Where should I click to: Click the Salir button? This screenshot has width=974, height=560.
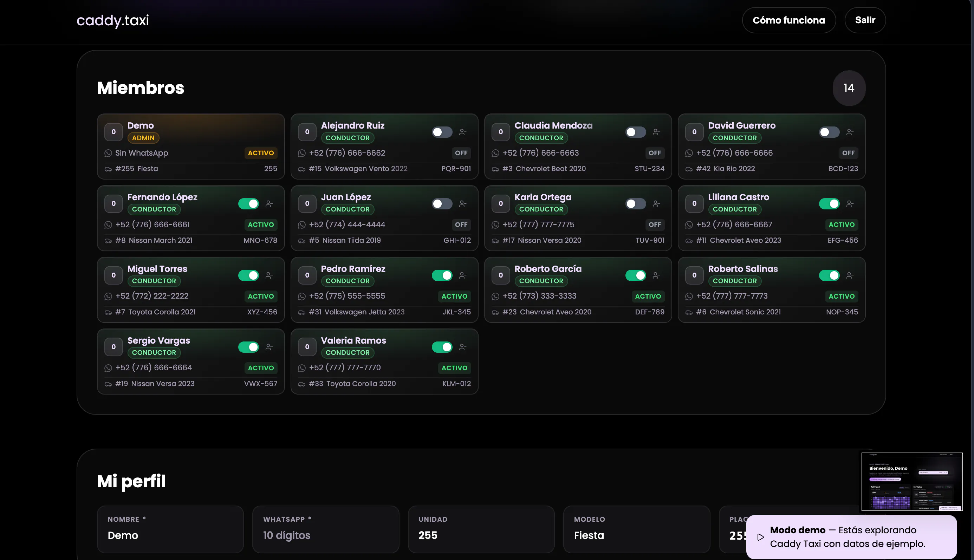pyautogui.click(x=865, y=20)
